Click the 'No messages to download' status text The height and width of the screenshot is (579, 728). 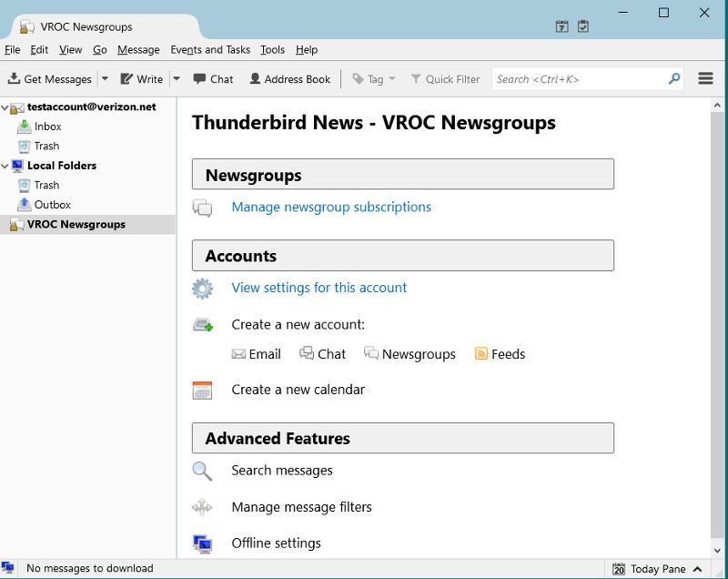(x=89, y=568)
